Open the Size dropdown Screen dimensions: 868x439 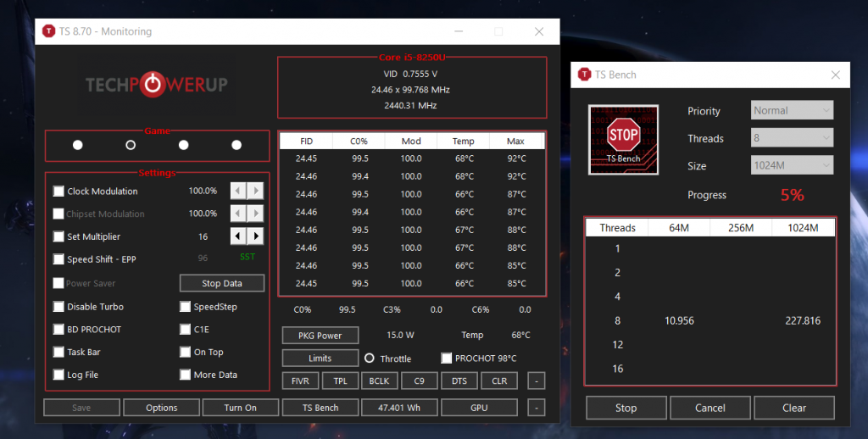792,165
